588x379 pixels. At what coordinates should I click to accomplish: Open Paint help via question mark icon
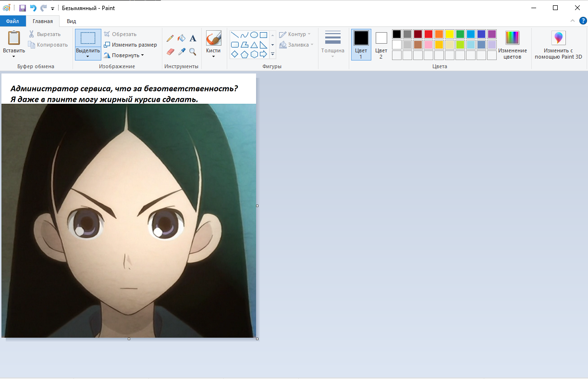(x=583, y=21)
